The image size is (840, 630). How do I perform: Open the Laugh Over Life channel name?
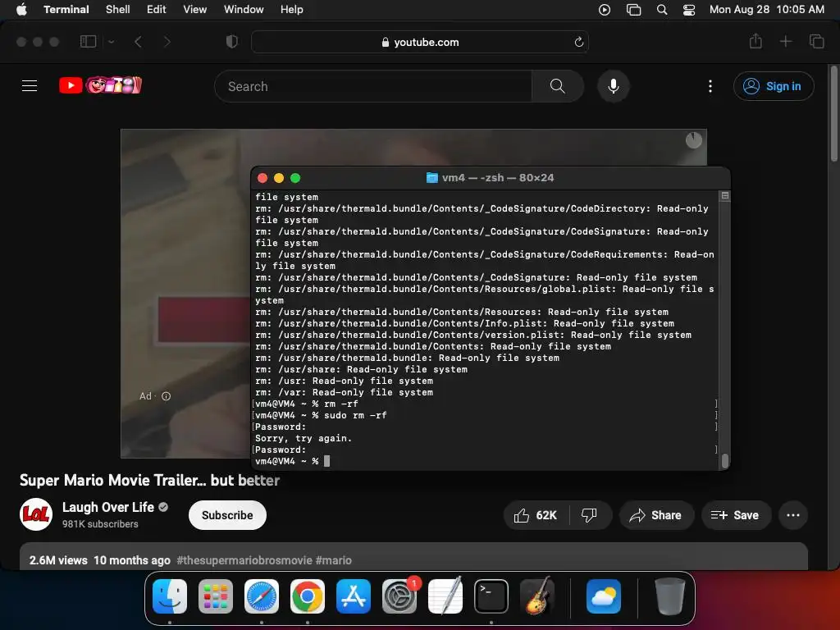coord(108,507)
